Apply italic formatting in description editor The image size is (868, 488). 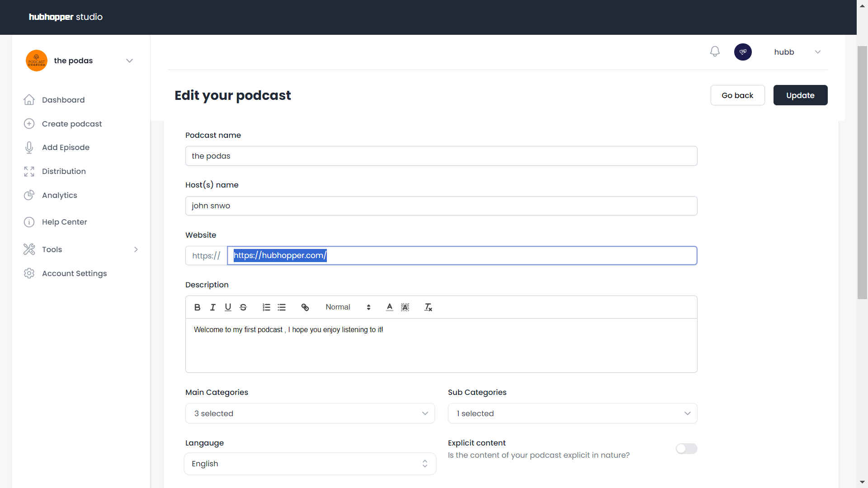[x=212, y=307]
